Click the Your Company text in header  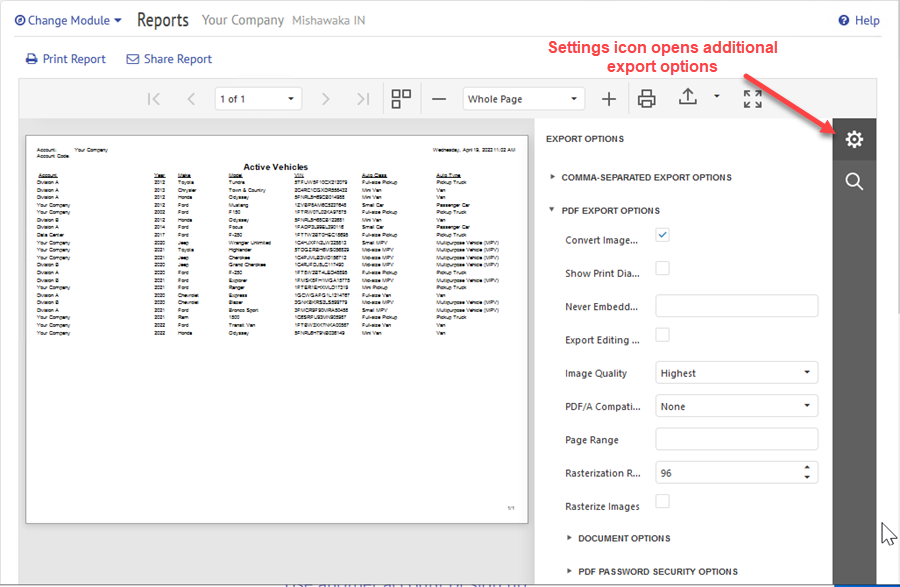pos(243,20)
